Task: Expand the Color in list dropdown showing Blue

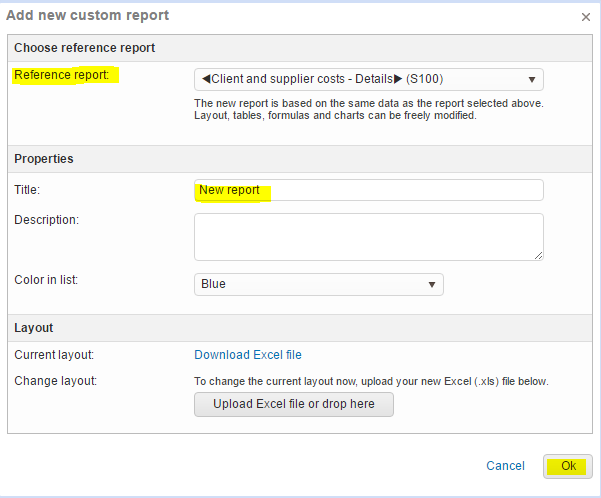Action: click(318, 284)
